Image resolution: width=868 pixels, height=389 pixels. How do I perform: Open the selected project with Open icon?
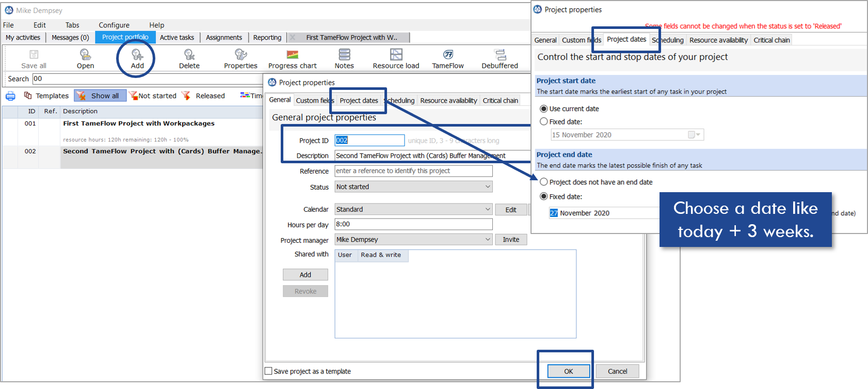click(85, 59)
